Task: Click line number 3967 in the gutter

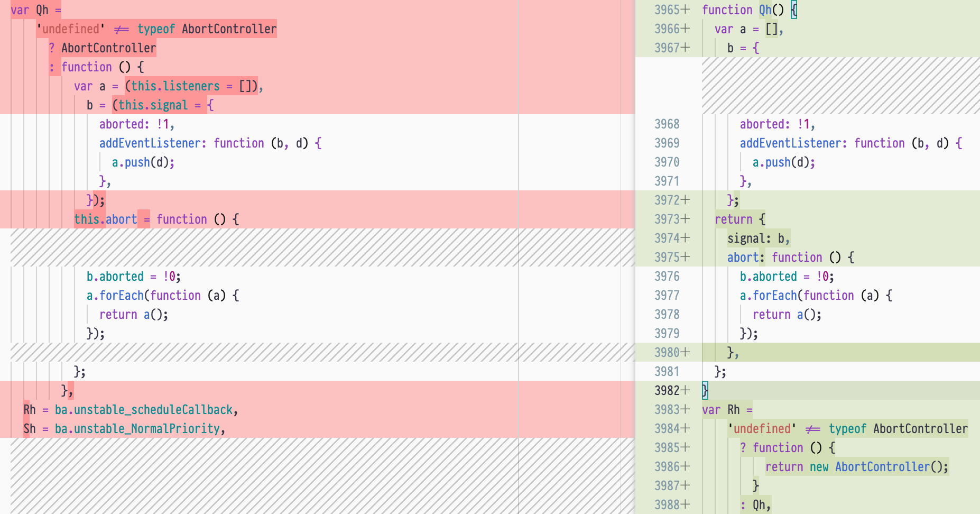Action: tap(667, 48)
